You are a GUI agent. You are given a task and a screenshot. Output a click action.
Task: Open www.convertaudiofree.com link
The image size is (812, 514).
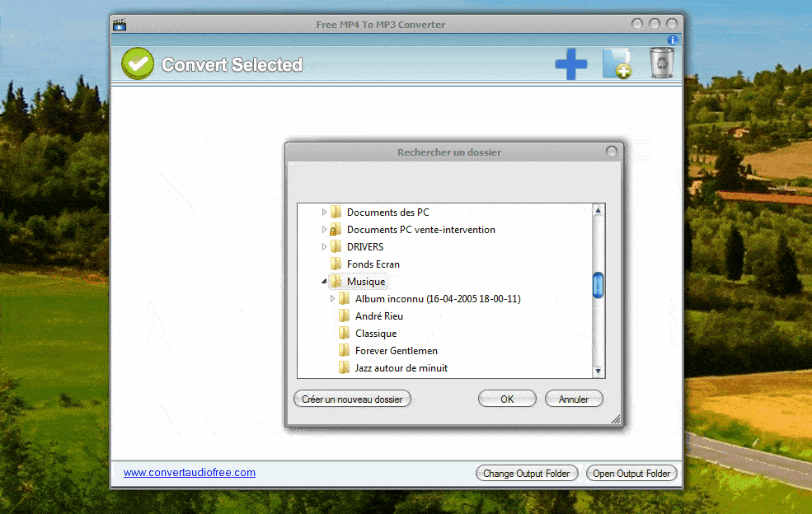[189, 473]
